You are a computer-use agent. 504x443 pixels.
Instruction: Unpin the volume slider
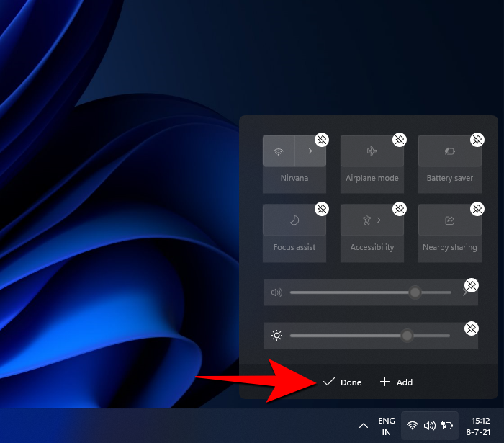pos(472,285)
